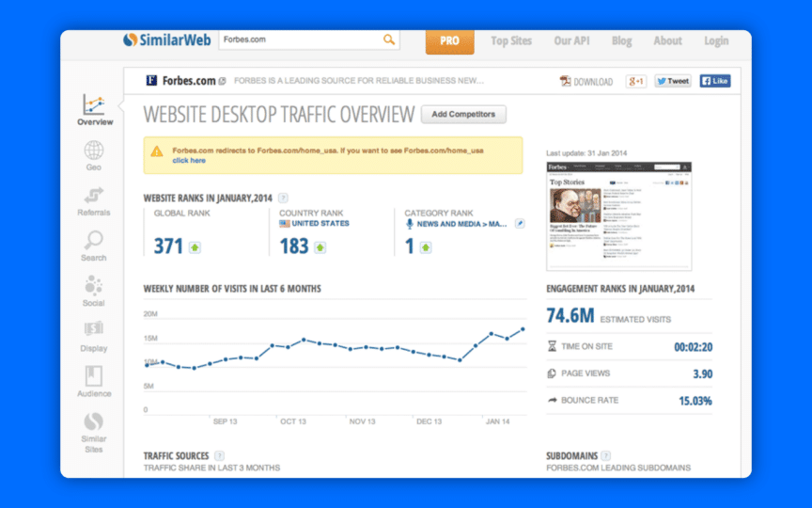Click the 00:02:20 time on site value

693,347
